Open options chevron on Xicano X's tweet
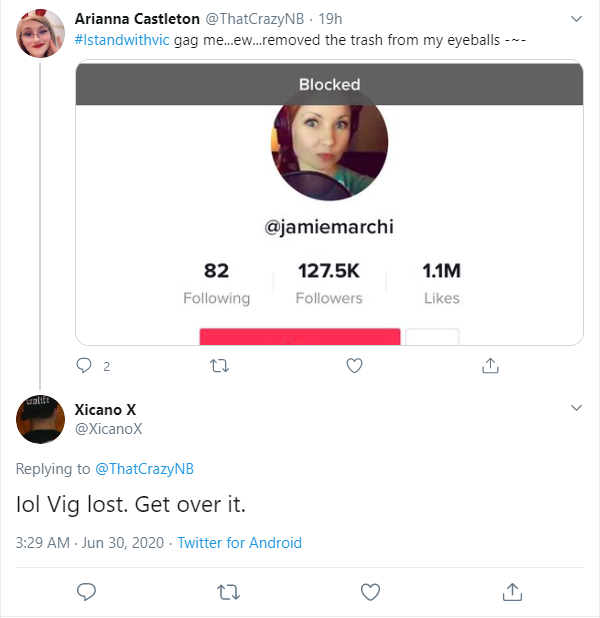 576,408
